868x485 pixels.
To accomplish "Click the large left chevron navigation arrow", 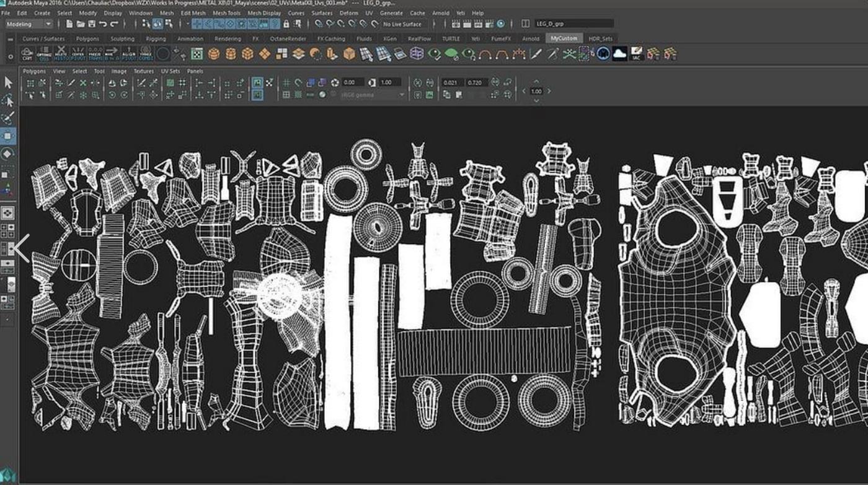I will (20, 248).
